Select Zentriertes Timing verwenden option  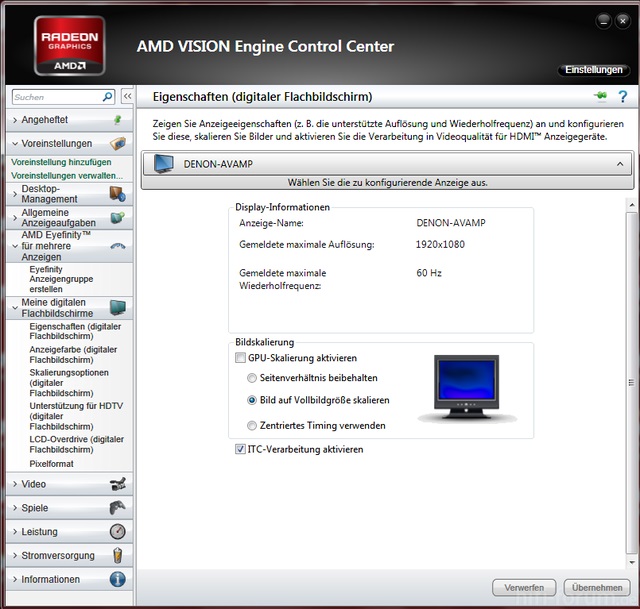point(252,426)
